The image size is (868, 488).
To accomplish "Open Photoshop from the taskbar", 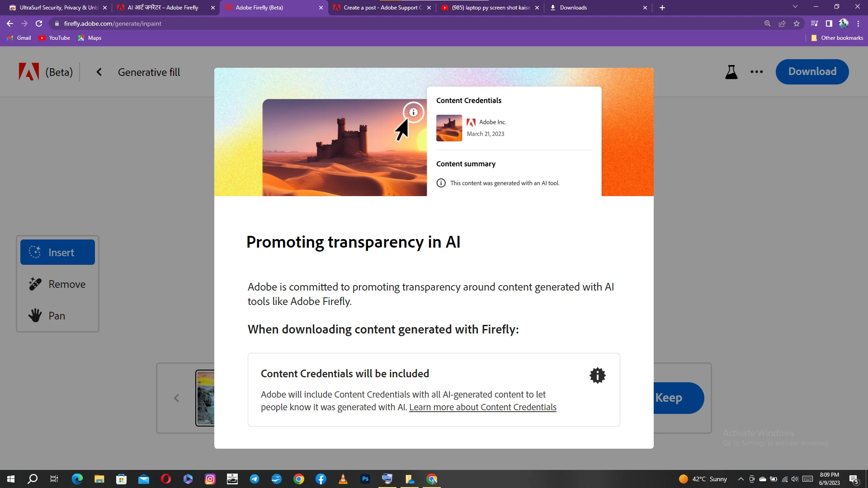I will (x=365, y=479).
